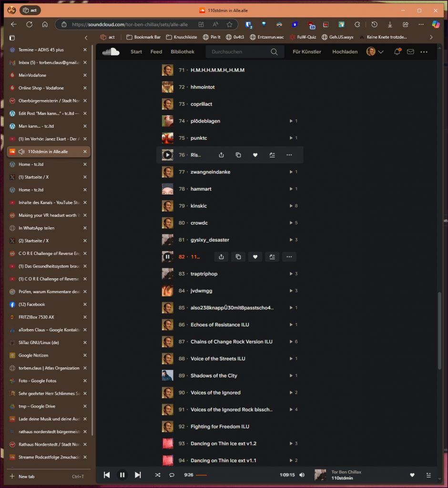Copy link of playing track 82
Image resolution: width=448 pixels, height=488 pixels.
point(238,257)
